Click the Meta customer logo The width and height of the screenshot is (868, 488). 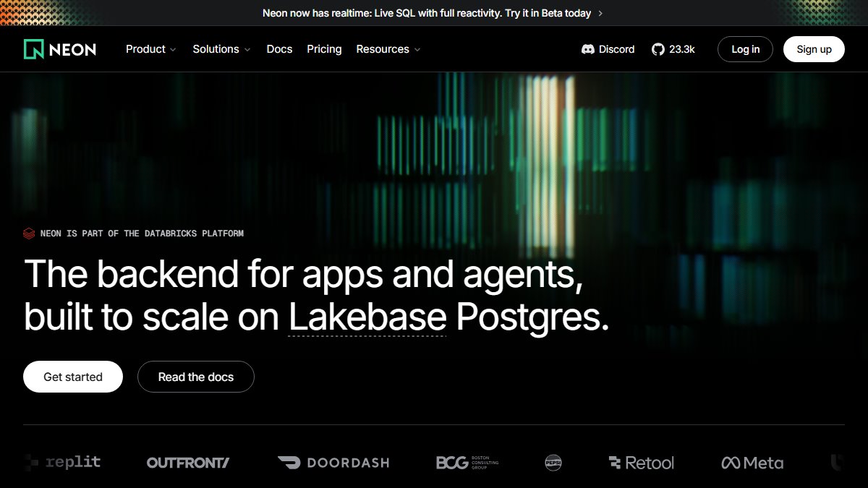click(x=752, y=463)
